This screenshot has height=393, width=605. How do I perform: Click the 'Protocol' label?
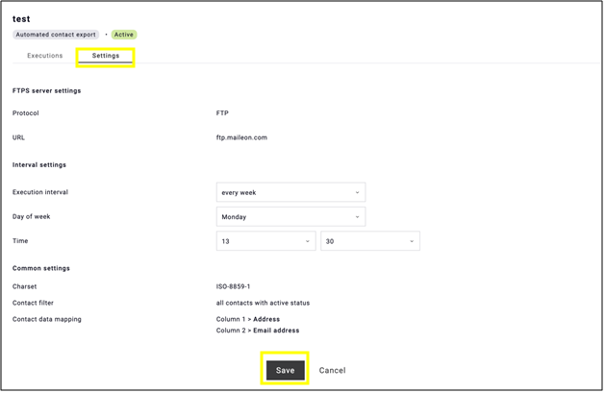click(25, 113)
